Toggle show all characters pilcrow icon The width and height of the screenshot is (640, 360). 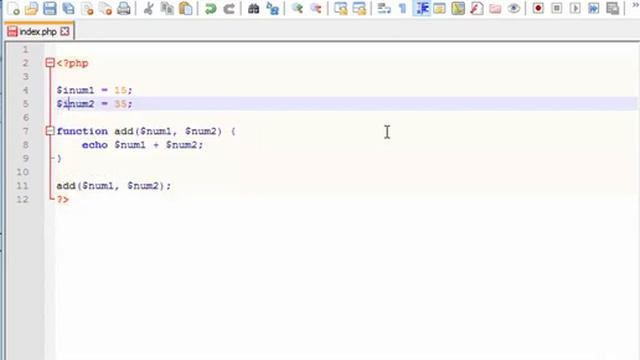(x=402, y=8)
